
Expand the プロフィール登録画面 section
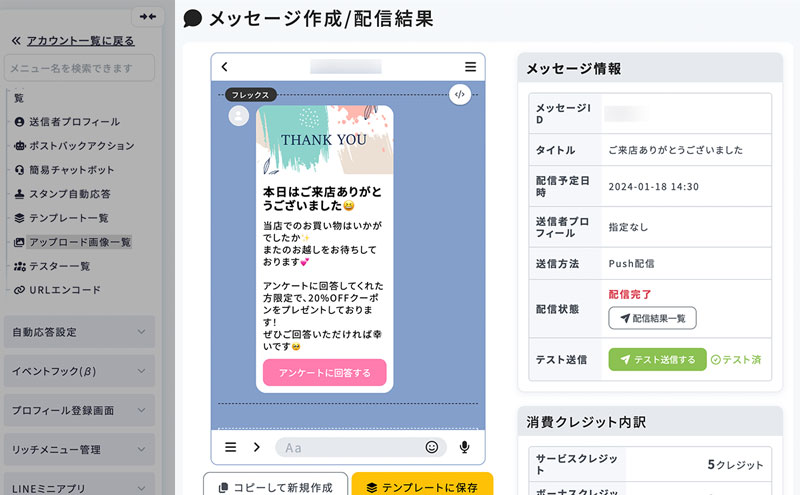click(79, 410)
